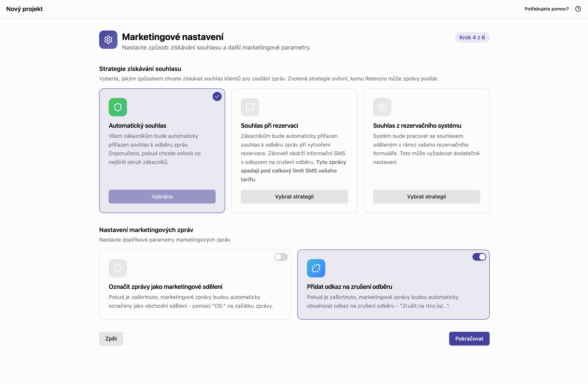Enable the Označit zprávy jako marketingové sdělení toggle
588x384 pixels.
pyautogui.click(x=281, y=257)
